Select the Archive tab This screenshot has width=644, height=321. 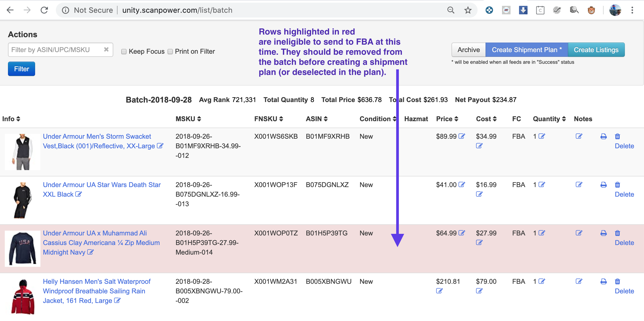[468, 49]
